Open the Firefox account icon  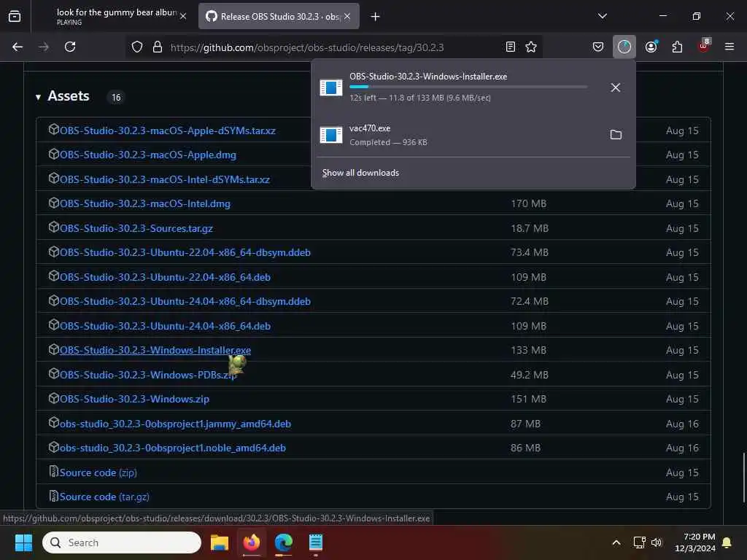pos(651,47)
